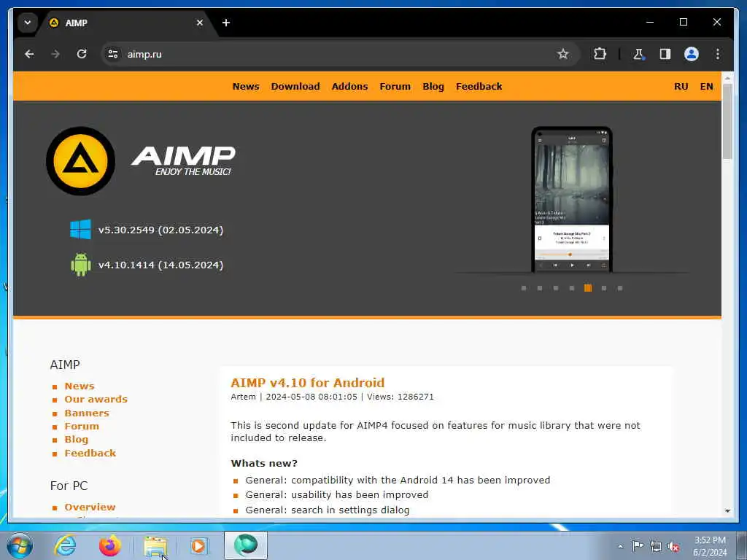Open Overview under For PC
The image size is (747, 560).
90,507
